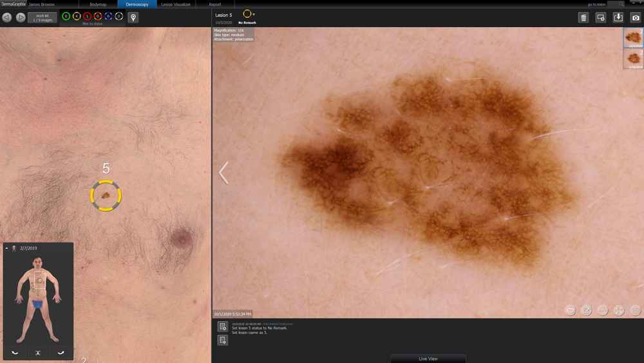The width and height of the screenshot is (644, 363).
Task: Collapse the 2/7/2019 body model panel
Action: (7, 248)
